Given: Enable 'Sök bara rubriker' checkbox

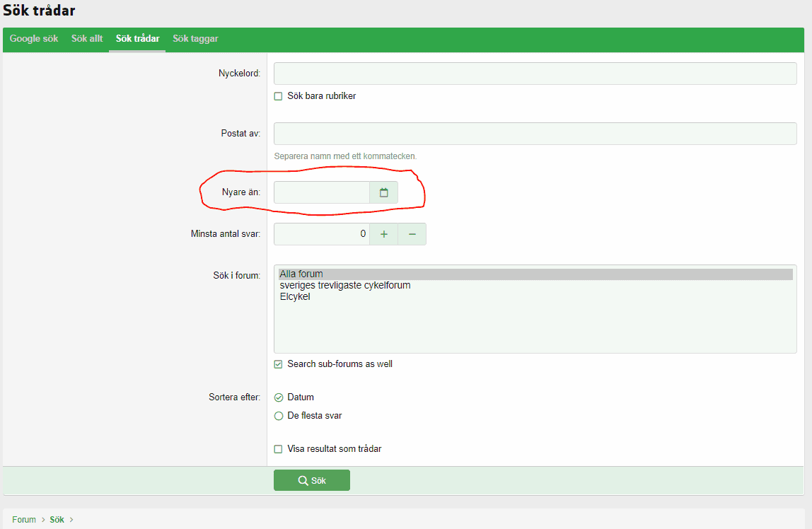Looking at the screenshot, I should tap(279, 96).
